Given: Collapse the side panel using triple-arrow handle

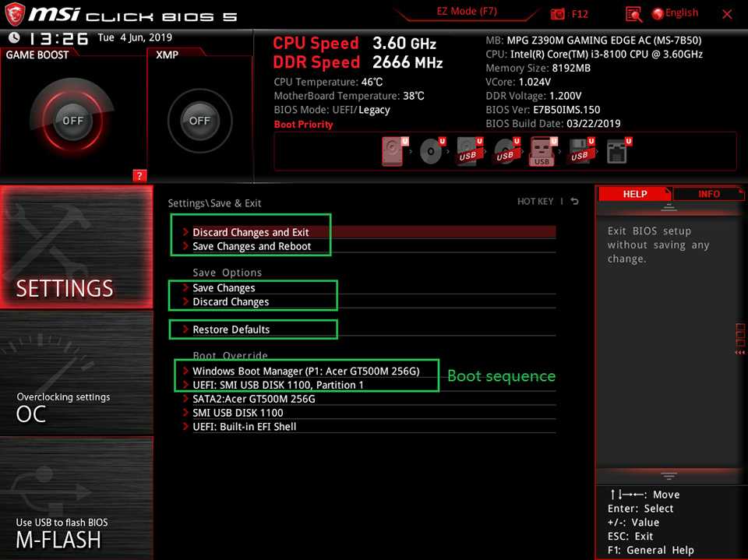Looking at the screenshot, I should (x=740, y=353).
